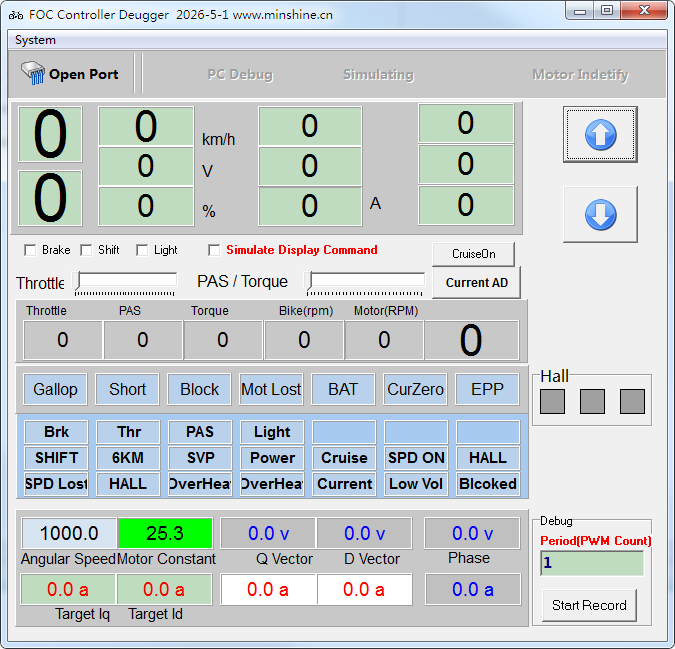Click the Gallop status indicator
This screenshot has width=675, height=649.
point(55,389)
